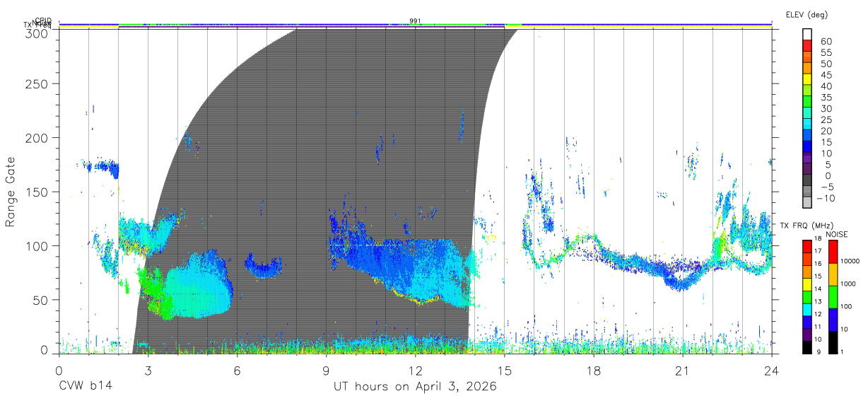Select the cyan segment of TX FRQ bar
The width and height of the screenshot is (868, 401).
[x=807, y=310]
